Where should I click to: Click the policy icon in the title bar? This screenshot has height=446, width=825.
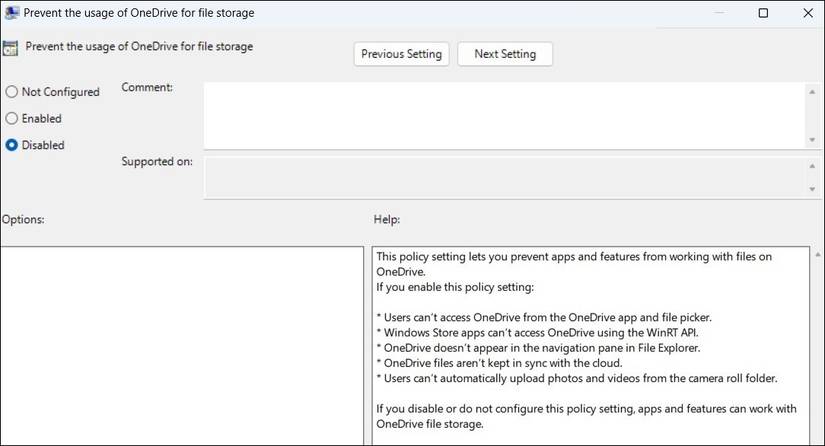[11, 14]
